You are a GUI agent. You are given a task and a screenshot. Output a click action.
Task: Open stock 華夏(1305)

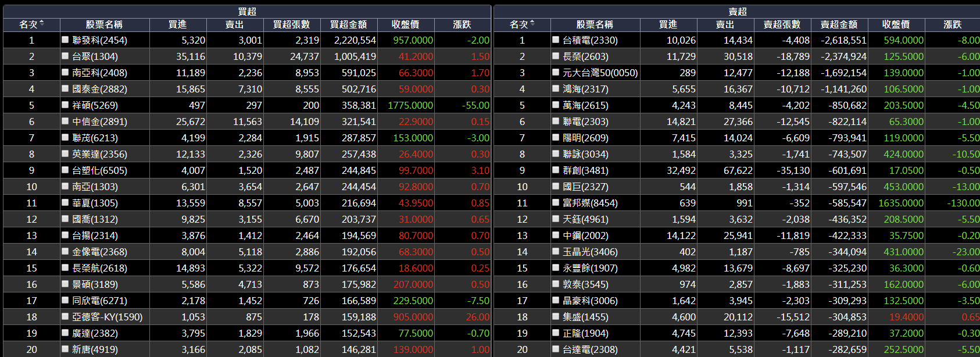[x=95, y=203]
